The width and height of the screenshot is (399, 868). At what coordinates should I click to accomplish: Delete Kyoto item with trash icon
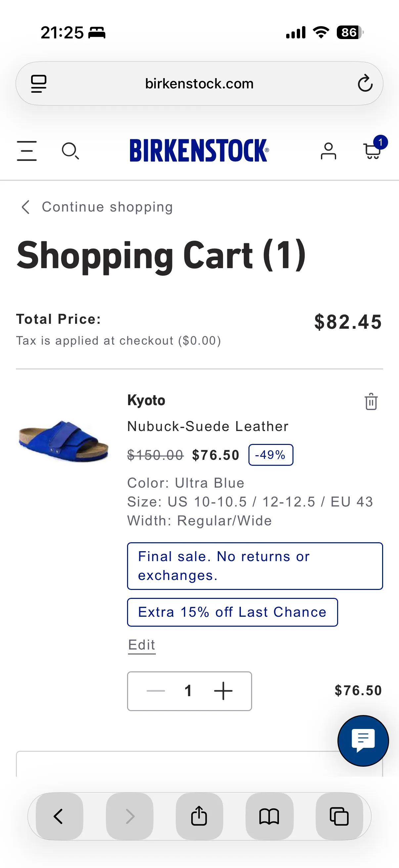(x=371, y=401)
